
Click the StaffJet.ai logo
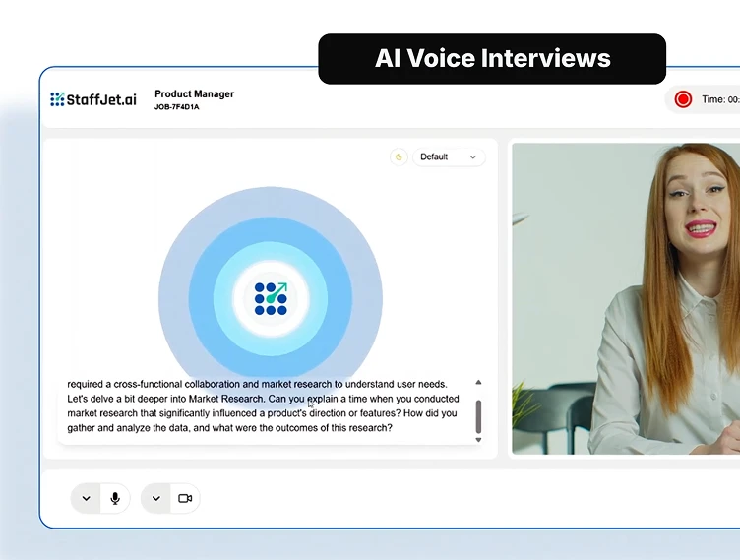click(x=93, y=99)
